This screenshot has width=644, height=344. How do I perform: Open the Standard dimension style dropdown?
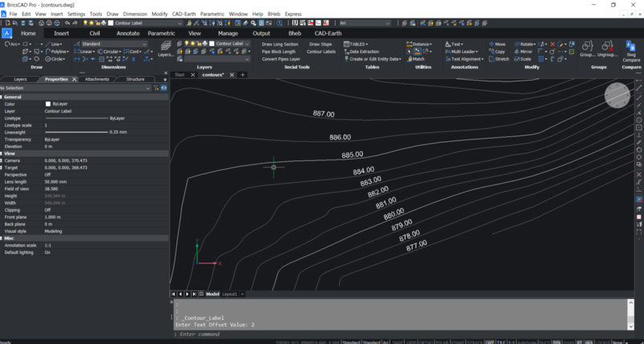pyautogui.click(x=113, y=44)
